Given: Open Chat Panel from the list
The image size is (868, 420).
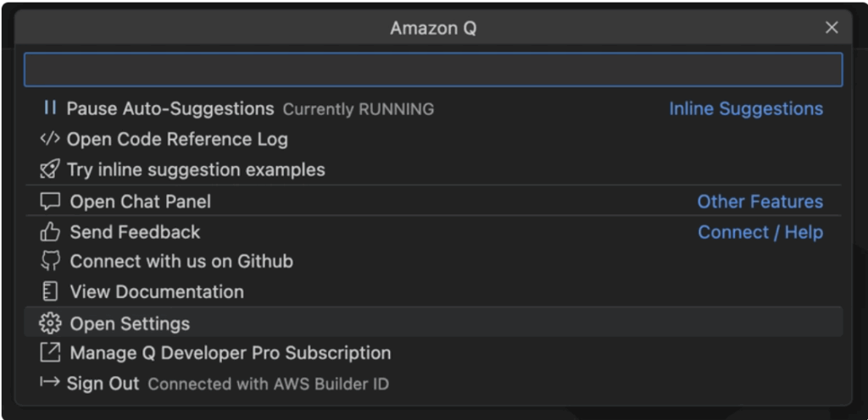Looking at the screenshot, I should tap(141, 202).
